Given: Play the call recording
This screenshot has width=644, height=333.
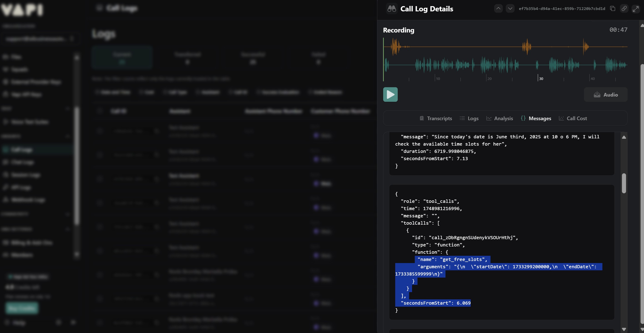Looking at the screenshot, I should point(390,94).
